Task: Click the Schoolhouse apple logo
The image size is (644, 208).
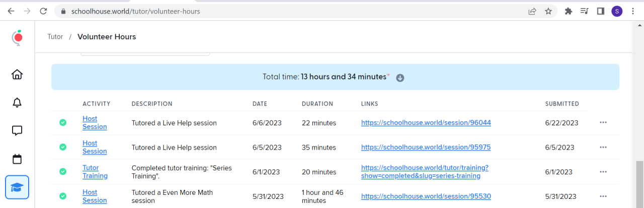Action: [x=18, y=38]
